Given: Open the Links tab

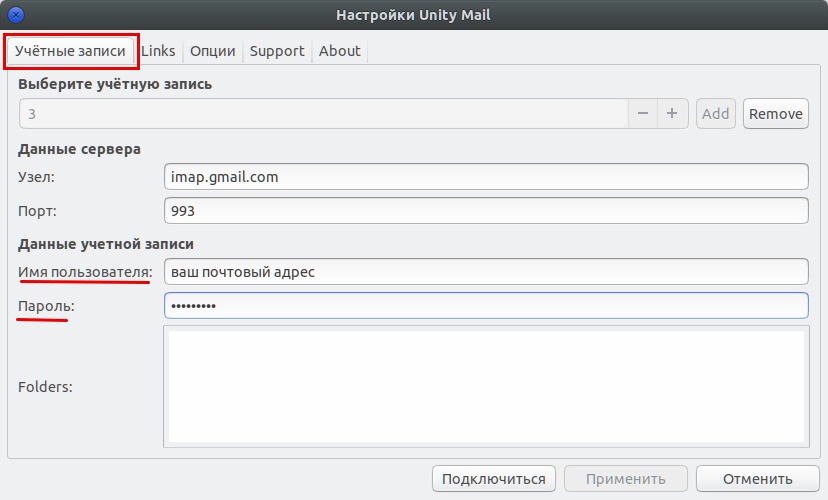Looking at the screenshot, I should click(158, 51).
